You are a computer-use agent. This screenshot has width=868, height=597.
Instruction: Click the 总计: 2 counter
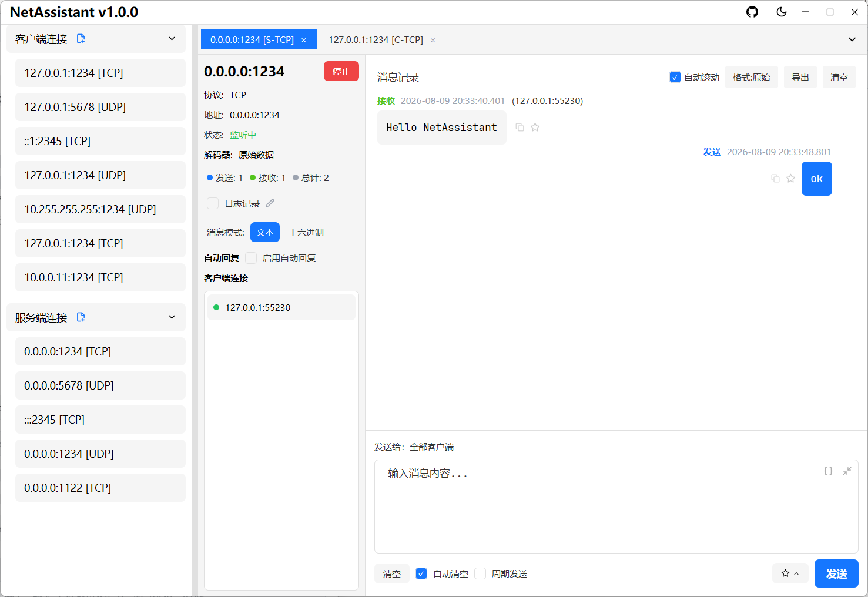click(x=311, y=177)
